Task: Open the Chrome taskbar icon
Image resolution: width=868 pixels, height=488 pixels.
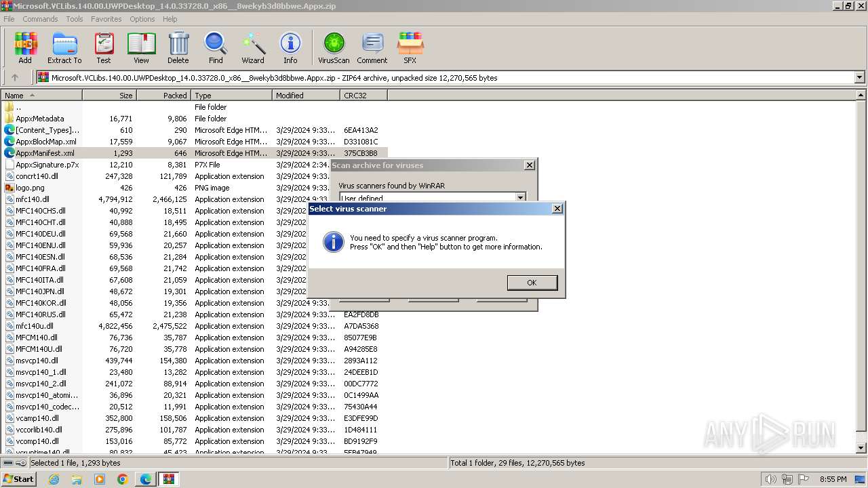Action: (x=122, y=479)
